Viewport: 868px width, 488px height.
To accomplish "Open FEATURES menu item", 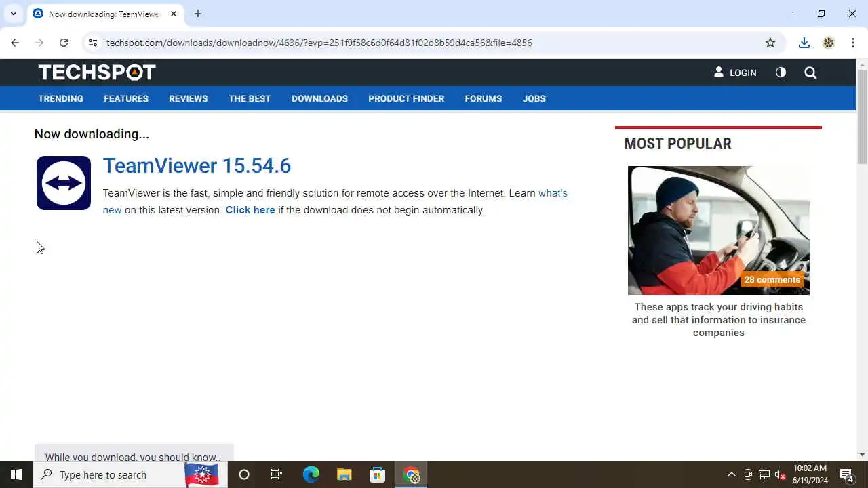I will 126,98.
